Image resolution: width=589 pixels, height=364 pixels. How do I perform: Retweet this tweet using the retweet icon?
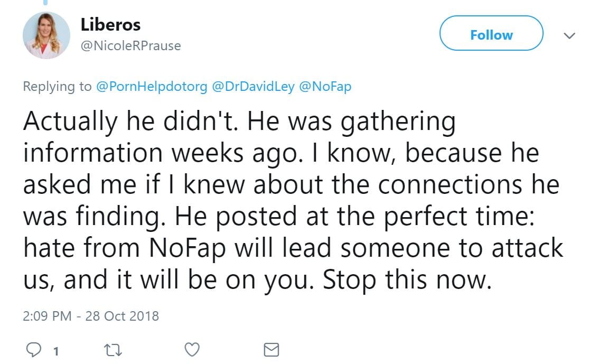[x=114, y=350]
